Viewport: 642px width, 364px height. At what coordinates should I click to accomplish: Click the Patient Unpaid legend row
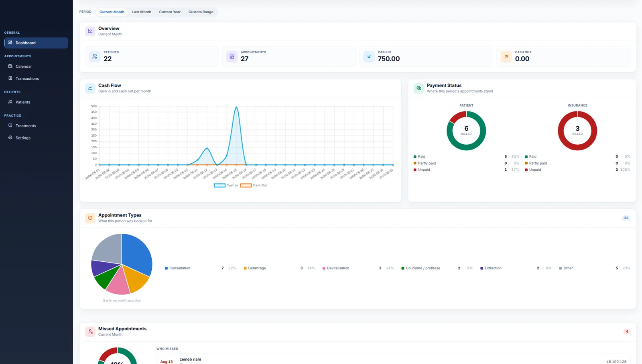466,170
